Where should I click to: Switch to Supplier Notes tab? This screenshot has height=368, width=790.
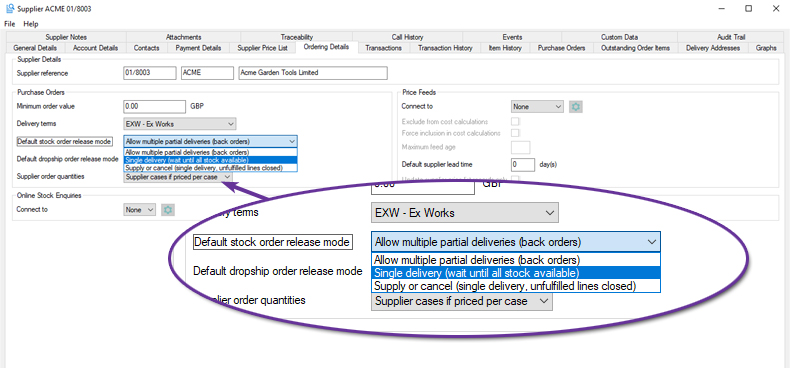coord(66,37)
